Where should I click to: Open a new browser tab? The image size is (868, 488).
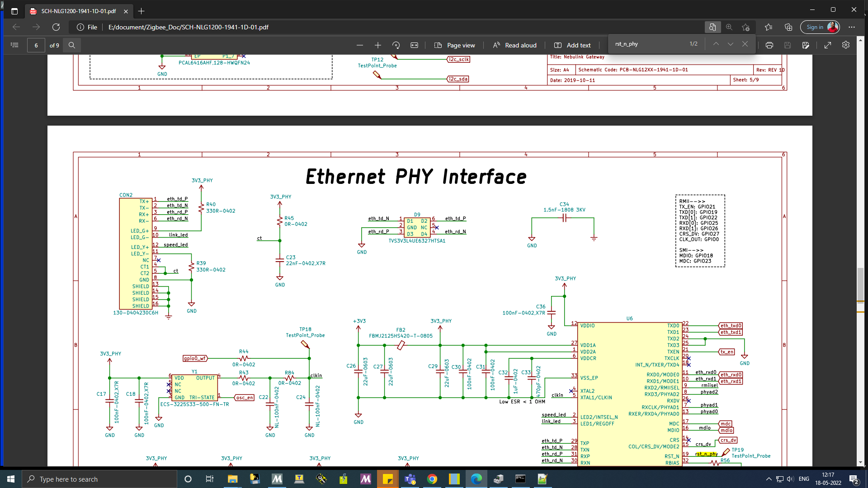tap(141, 11)
